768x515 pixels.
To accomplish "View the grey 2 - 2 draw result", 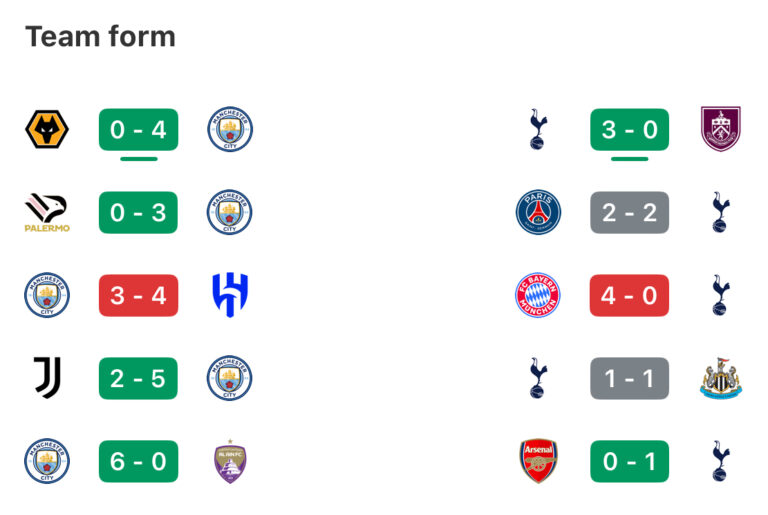I will click(629, 213).
